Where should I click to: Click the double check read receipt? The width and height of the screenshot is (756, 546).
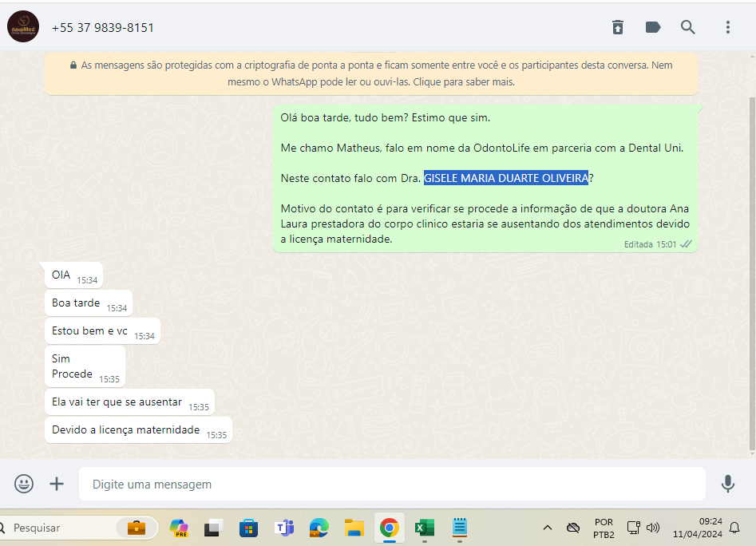click(x=686, y=244)
